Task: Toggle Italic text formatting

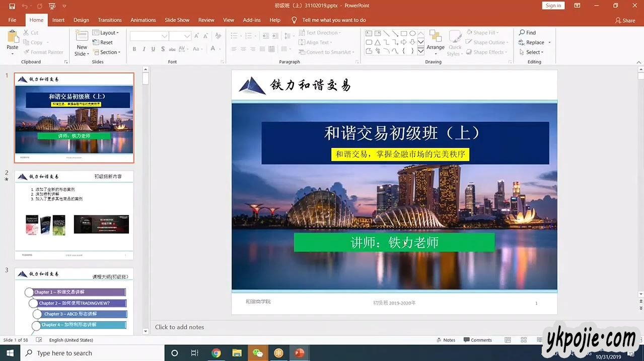Action: pos(144,49)
